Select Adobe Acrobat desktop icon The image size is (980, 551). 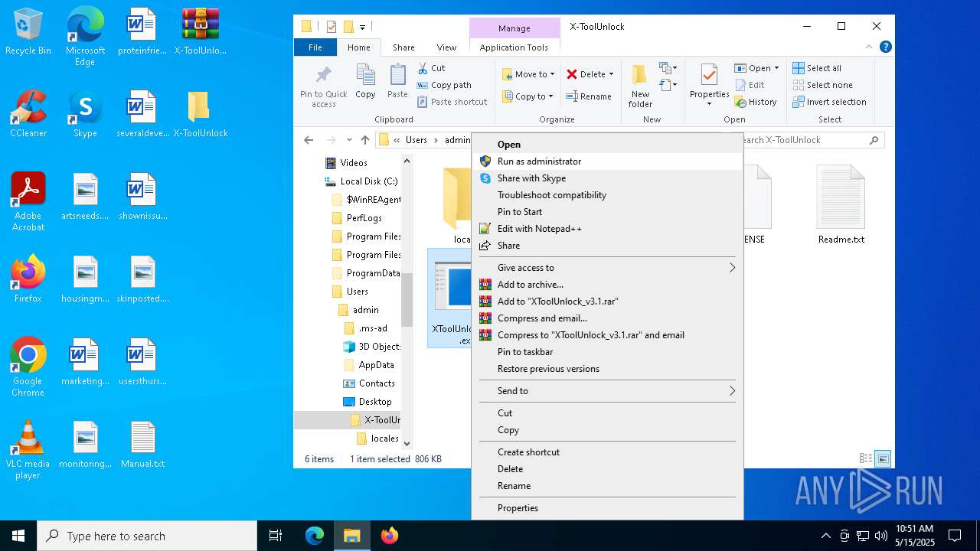point(28,202)
